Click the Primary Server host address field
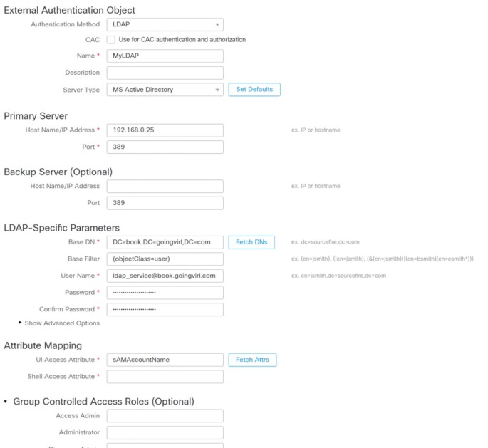488x448 pixels. 165,130
